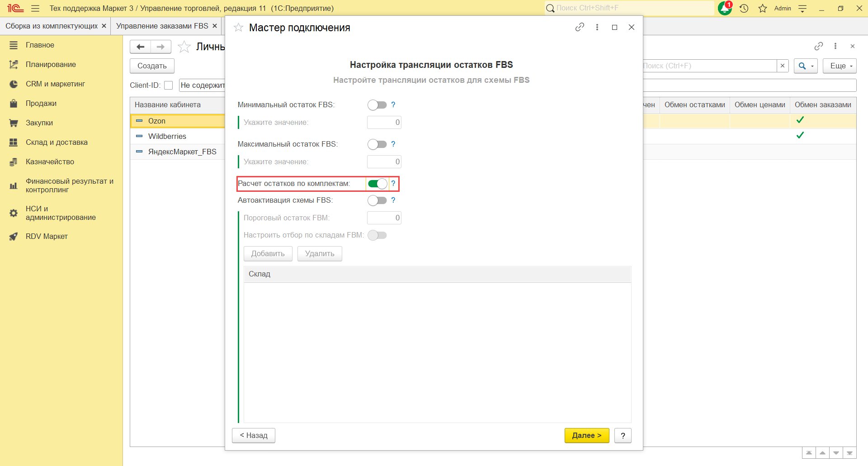
Task: Copy link to Мастер подключения dialog
Action: click(x=580, y=27)
